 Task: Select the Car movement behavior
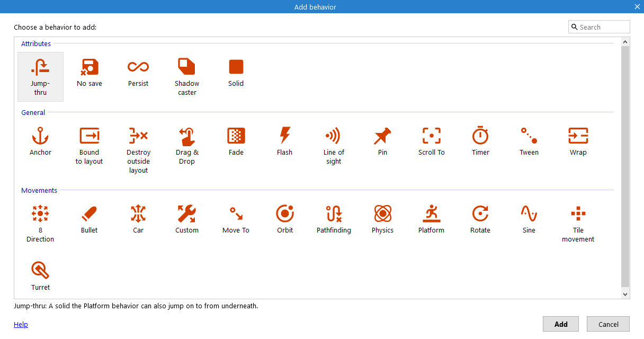[x=138, y=219]
